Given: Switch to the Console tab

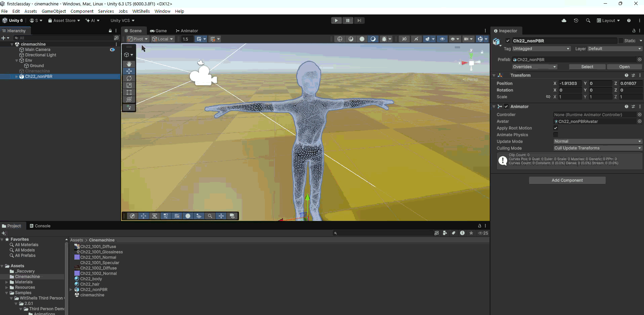Looking at the screenshot, I should [40, 226].
